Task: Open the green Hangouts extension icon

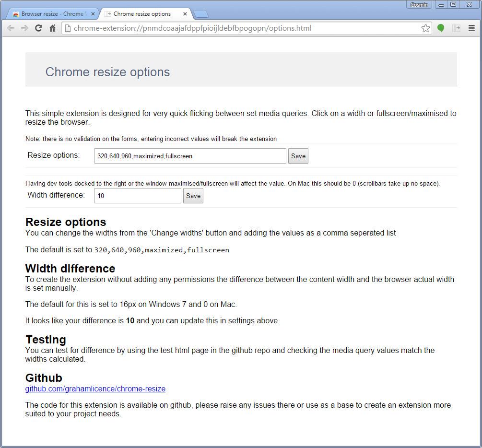Action: pyautogui.click(x=441, y=28)
